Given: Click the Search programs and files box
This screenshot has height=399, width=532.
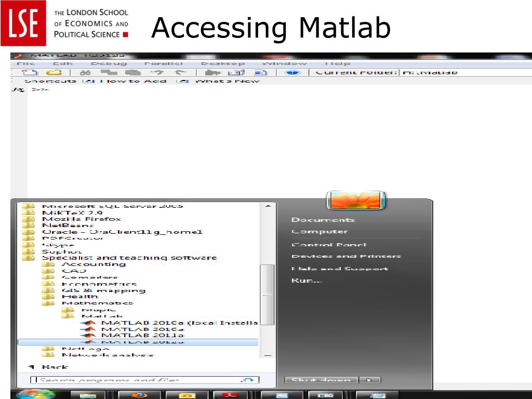Looking at the screenshot, I should [145, 380].
